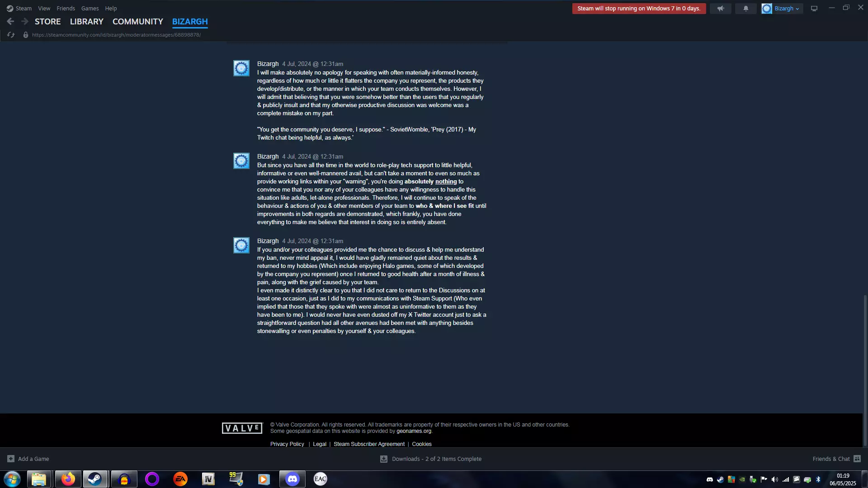Click the page URL address field
Image resolution: width=868 pixels, height=488 pixels.
(x=116, y=35)
